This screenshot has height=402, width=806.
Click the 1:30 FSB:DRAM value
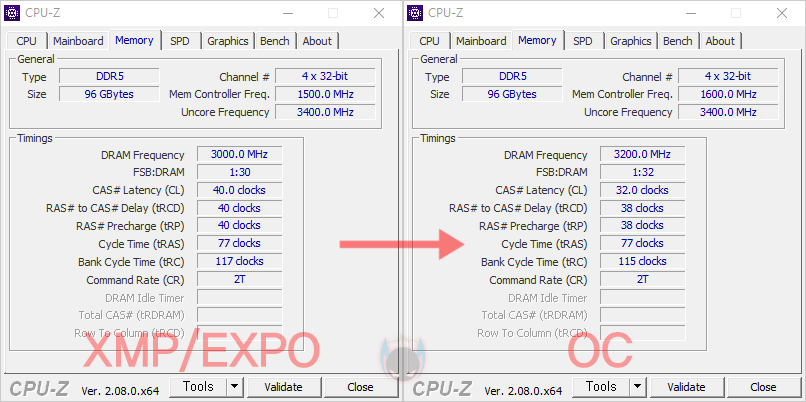(240, 172)
